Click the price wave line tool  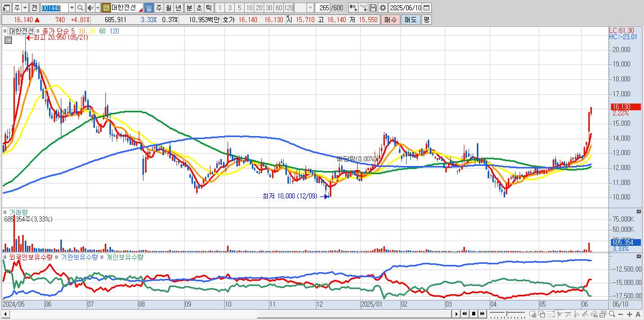tap(577, 314)
